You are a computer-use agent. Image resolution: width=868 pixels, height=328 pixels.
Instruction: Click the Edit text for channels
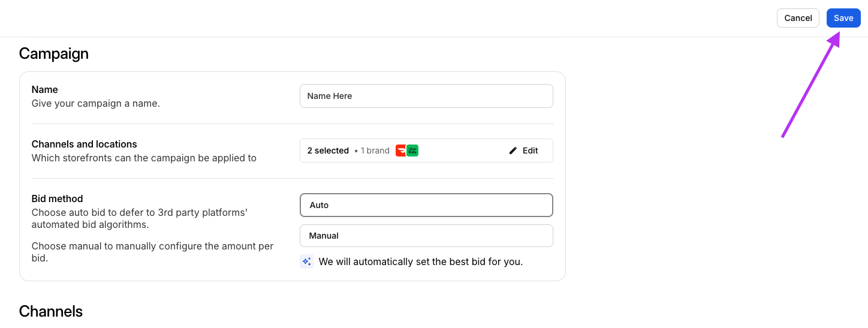coord(531,151)
